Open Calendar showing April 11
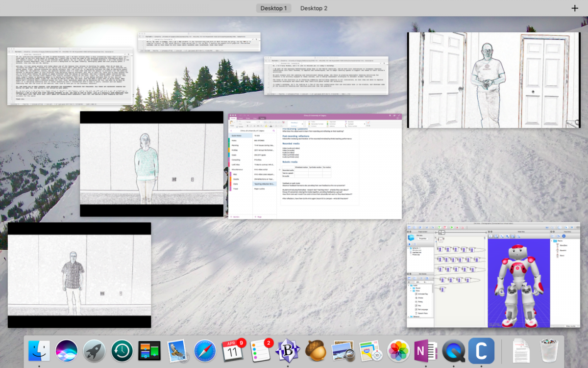Image resolution: width=588 pixels, height=368 pixels. click(x=232, y=351)
